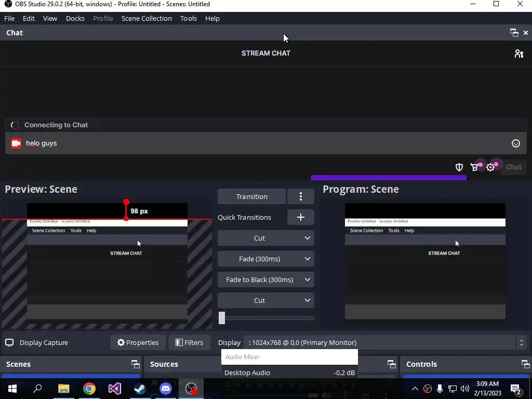Open the shield moderation tools icon

pos(459,167)
